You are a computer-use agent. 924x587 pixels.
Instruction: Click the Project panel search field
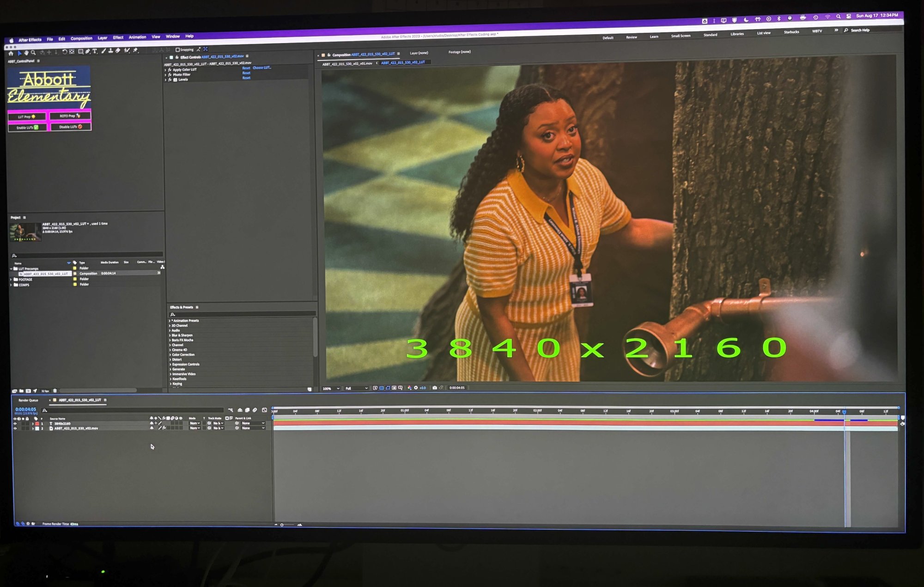click(88, 255)
